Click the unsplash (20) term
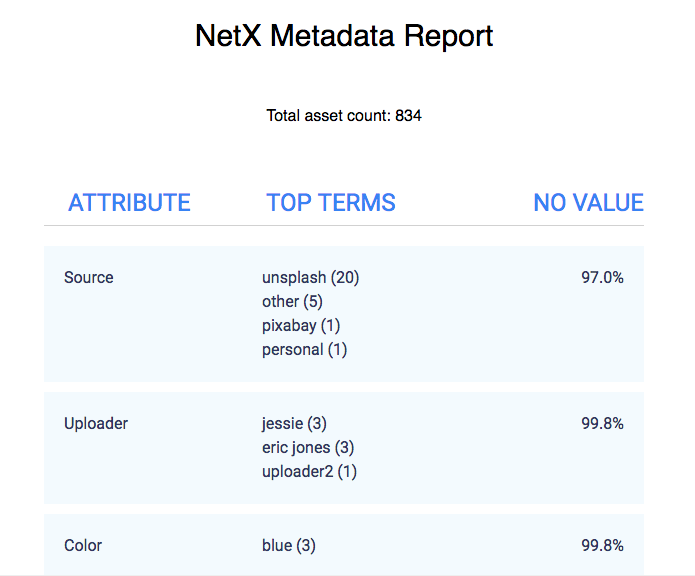Screen dimensions: 695x576 [310, 278]
